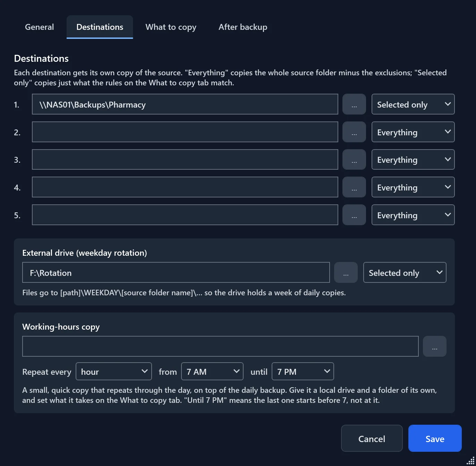Focus the empty destination 3 path field

point(185,160)
